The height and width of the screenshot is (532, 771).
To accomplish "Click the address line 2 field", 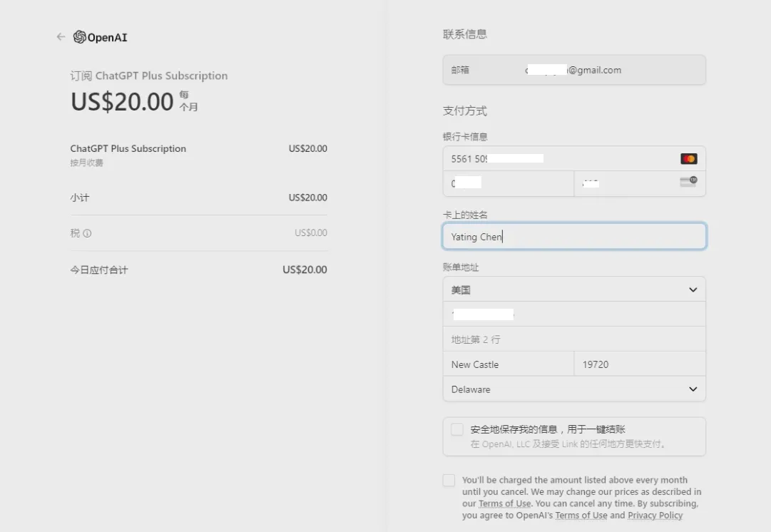I will tap(574, 339).
